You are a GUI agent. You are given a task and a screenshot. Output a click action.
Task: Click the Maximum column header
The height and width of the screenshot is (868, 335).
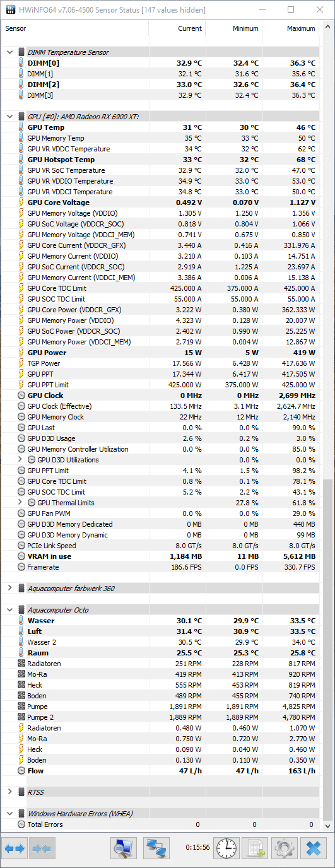click(x=291, y=29)
